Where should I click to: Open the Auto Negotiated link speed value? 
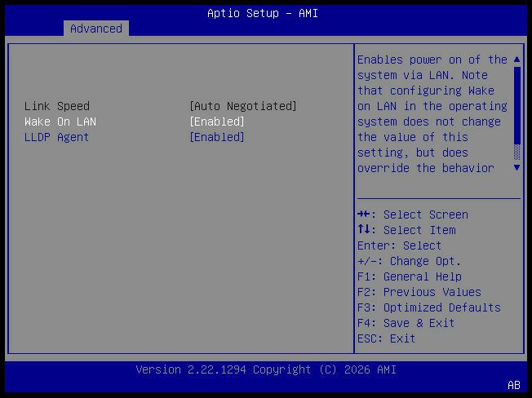coord(243,106)
